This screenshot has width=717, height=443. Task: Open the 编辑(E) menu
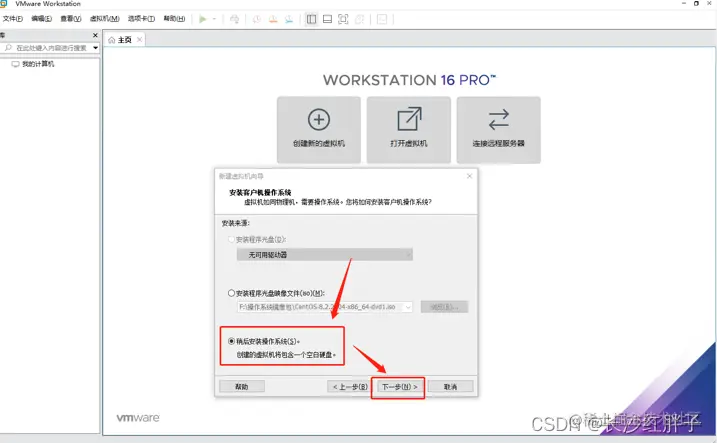[42, 19]
